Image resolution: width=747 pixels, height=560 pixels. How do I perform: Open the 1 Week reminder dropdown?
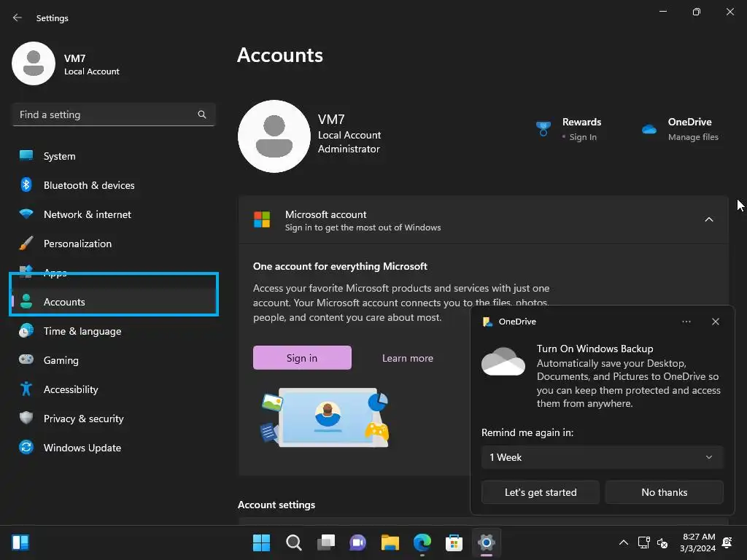pos(602,457)
